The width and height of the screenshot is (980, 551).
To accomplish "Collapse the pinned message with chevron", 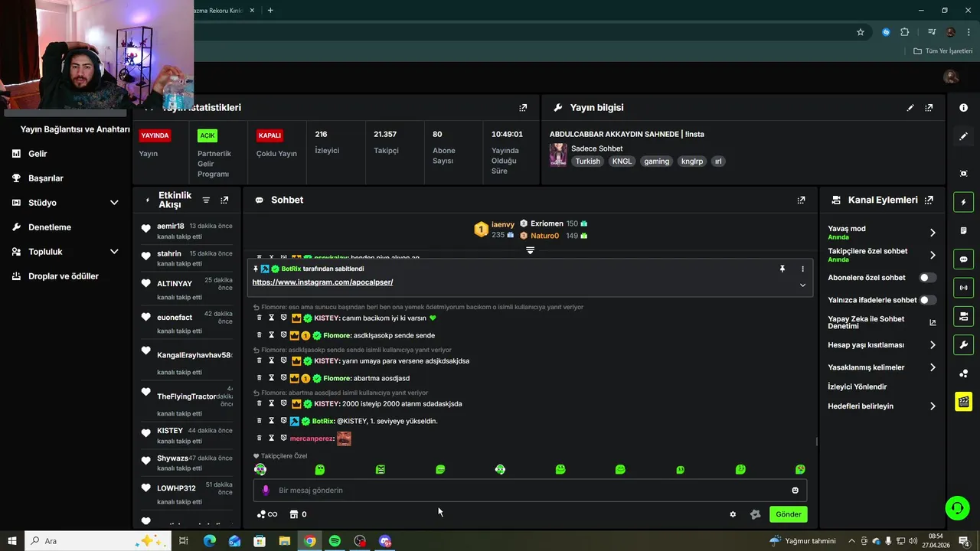I will pyautogui.click(x=802, y=285).
